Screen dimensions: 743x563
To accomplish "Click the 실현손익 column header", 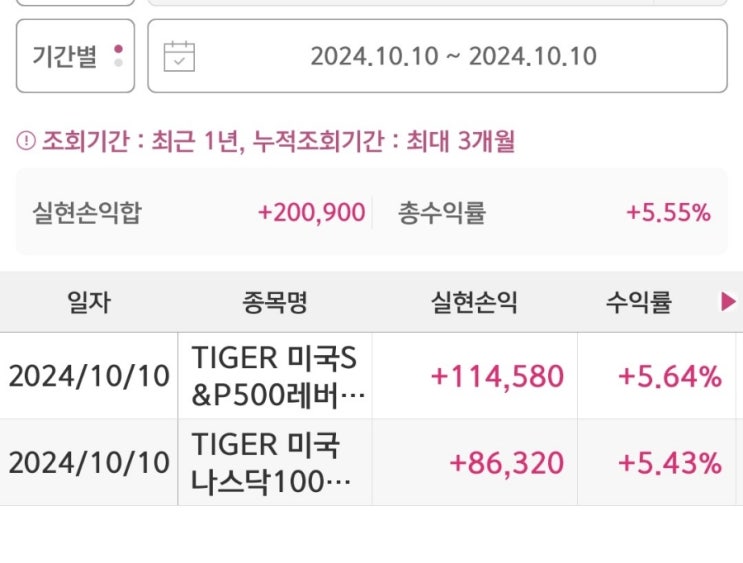I will click(474, 302).
